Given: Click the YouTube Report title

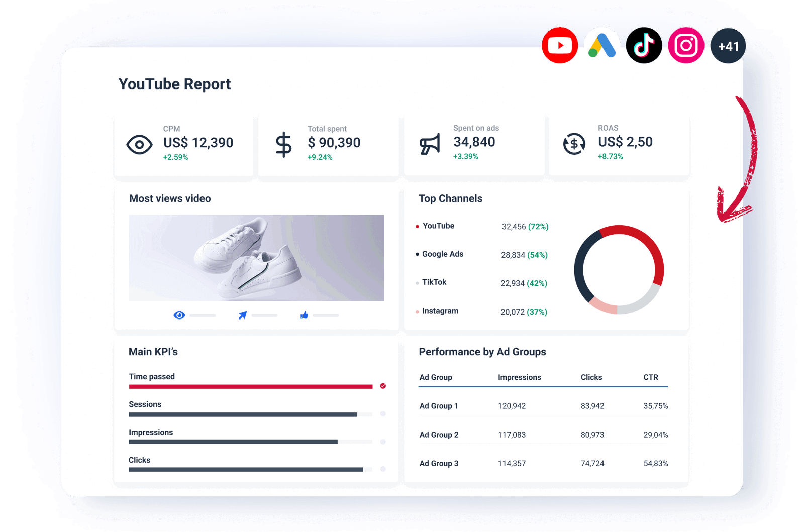Looking at the screenshot, I should tap(174, 84).
